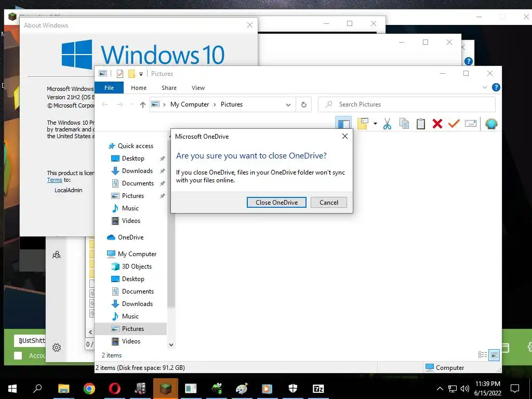This screenshot has width=532, height=399.
Task: Open the notification center icon
Action: 515,389
